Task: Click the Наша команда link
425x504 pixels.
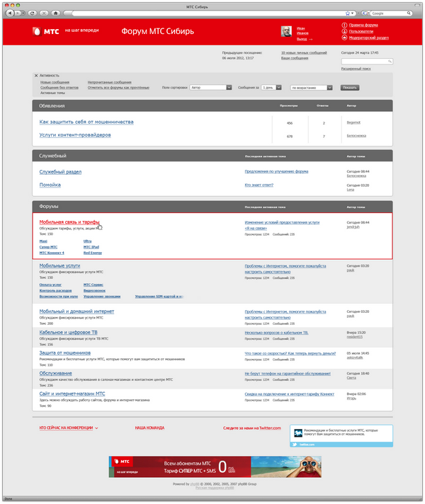Action: pyautogui.click(x=149, y=428)
